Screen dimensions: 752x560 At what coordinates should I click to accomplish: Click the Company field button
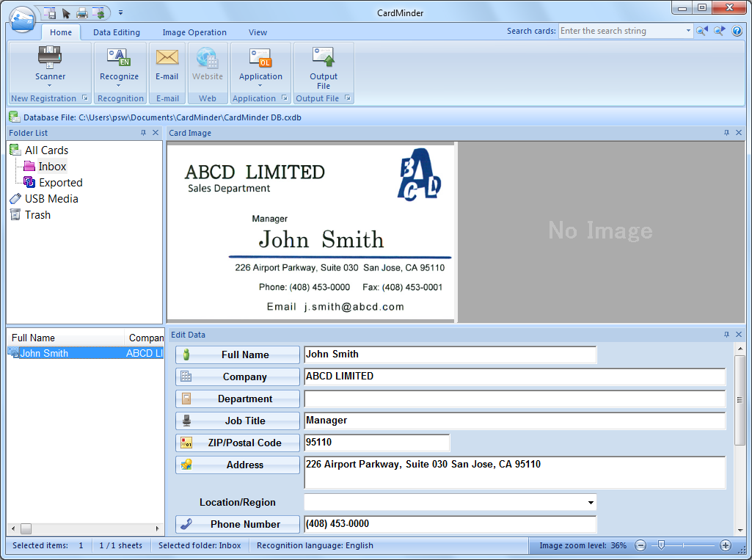point(238,377)
